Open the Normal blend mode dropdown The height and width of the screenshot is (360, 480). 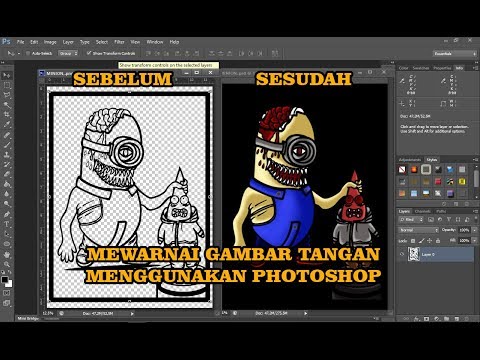[419, 230]
